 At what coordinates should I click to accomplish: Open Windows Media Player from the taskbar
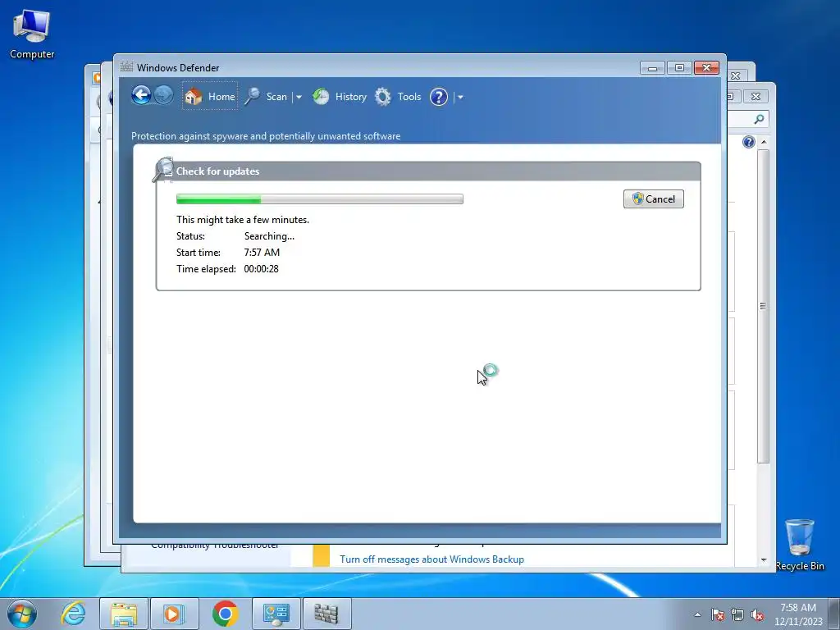tap(174, 614)
